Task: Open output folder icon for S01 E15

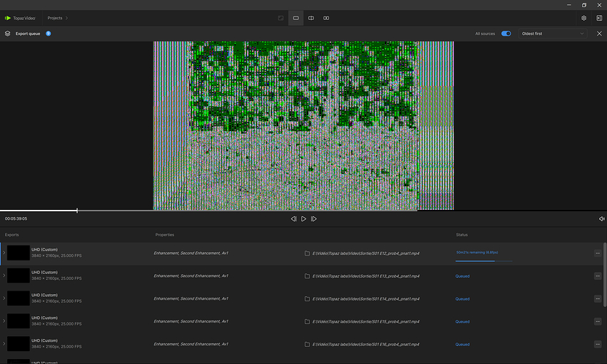Action: 307,321
